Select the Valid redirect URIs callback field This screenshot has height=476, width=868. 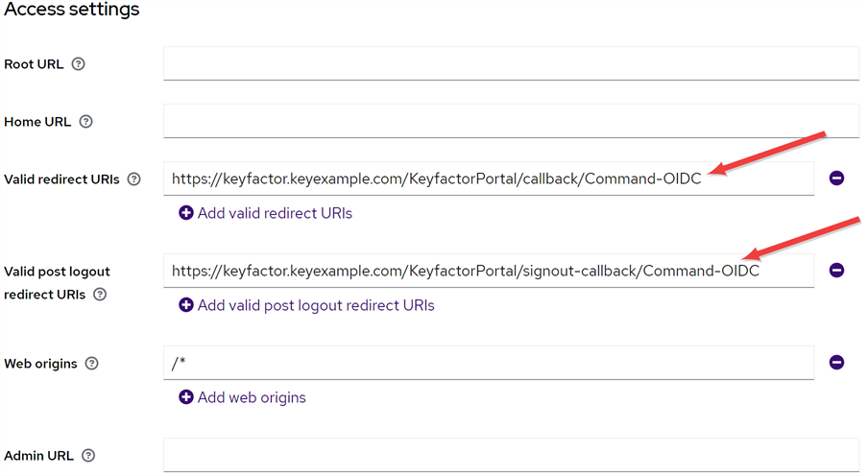click(488, 178)
